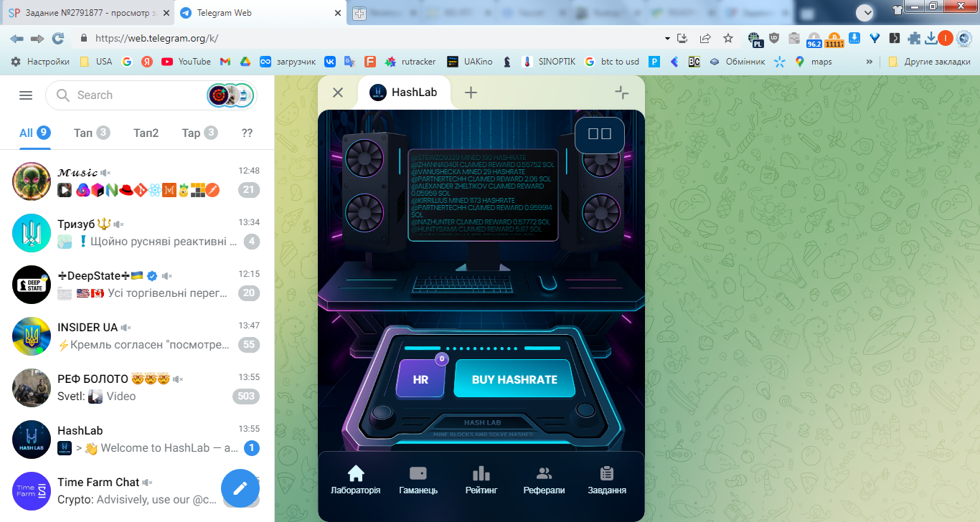
Task: Open the Тризуб chat
Action: (137, 233)
